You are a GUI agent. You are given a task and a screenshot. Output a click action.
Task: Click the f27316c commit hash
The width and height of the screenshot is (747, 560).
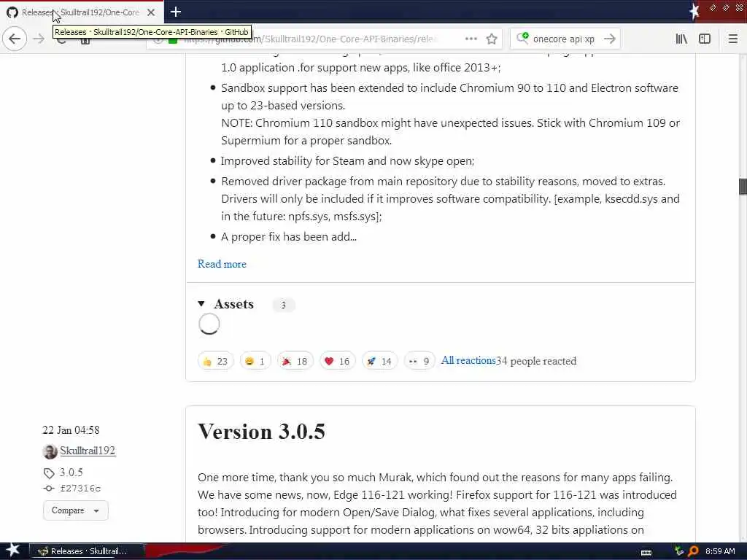(x=80, y=489)
